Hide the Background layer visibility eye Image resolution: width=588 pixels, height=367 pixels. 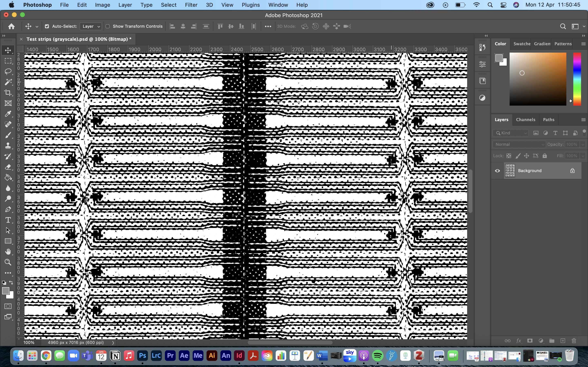497,171
